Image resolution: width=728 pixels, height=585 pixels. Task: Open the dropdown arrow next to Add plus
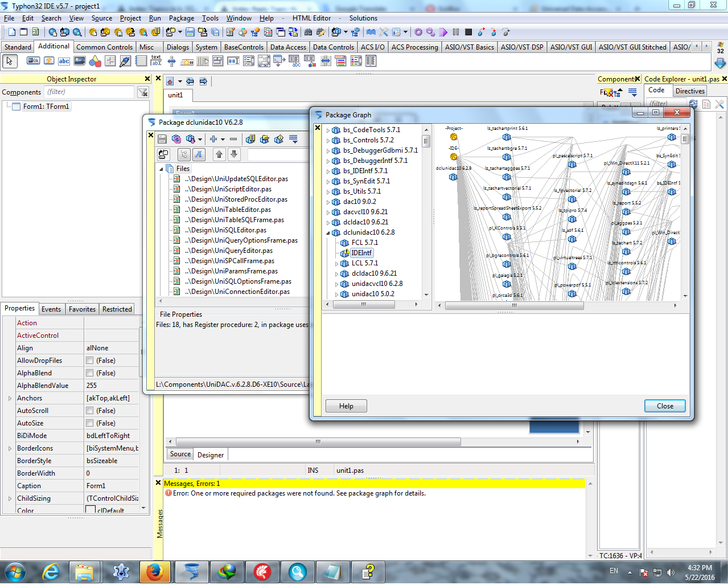coord(223,140)
